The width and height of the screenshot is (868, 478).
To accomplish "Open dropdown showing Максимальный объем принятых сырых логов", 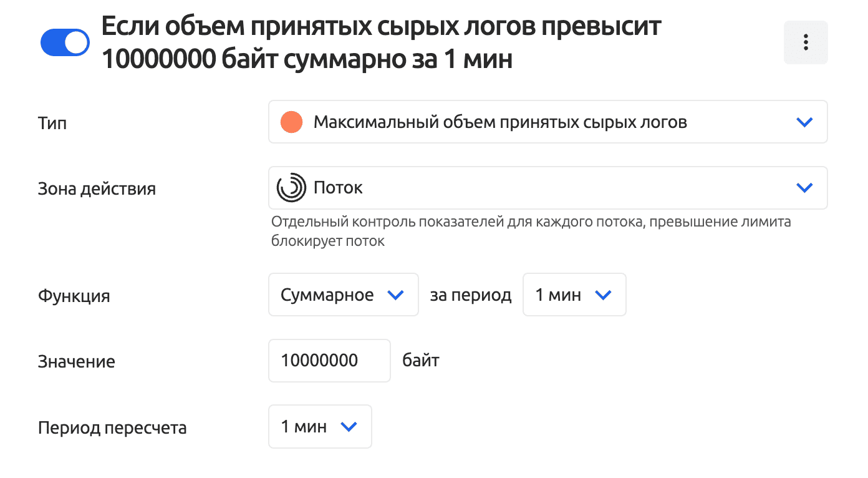I will tap(499, 122).
